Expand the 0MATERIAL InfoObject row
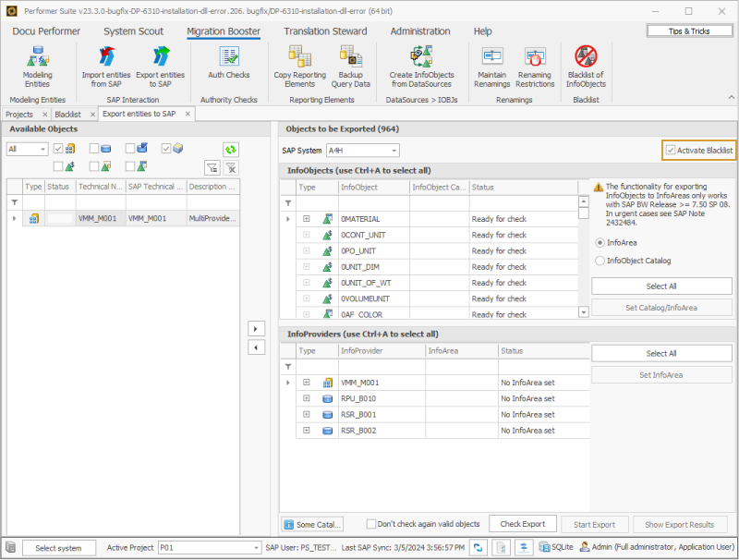 (x=307, y=219)
